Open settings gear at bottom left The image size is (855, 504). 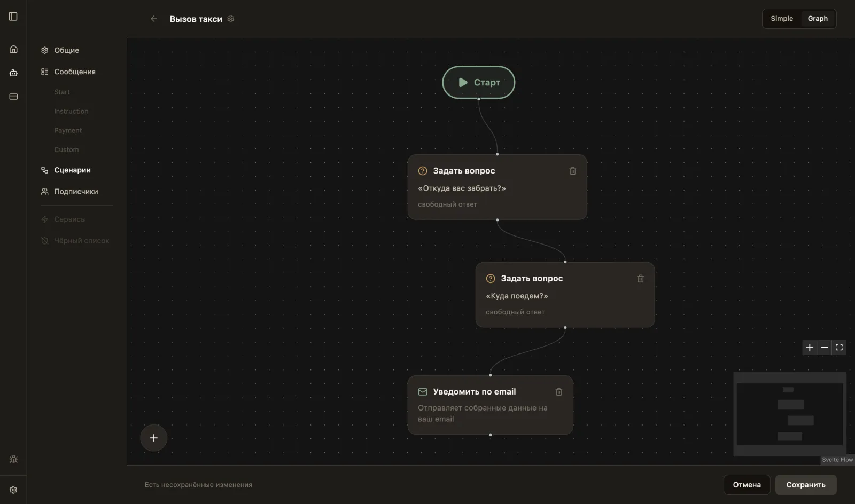click(13, 490)
